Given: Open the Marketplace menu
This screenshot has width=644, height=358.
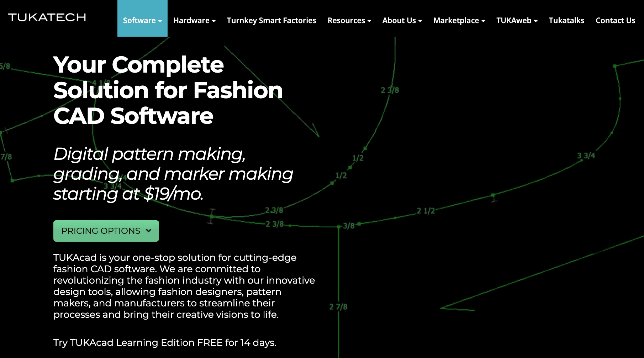Looking at the screenshot, I should coord(459,21).
